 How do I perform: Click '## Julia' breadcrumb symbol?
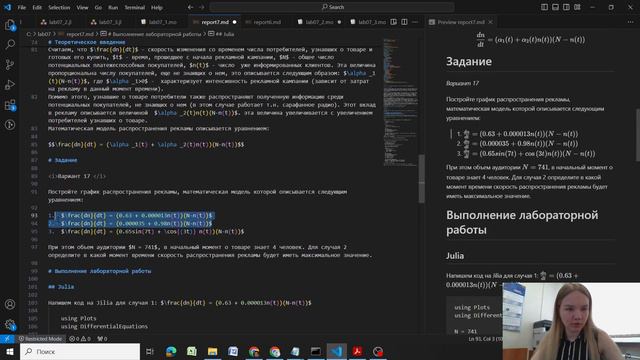tap(221, 34)
